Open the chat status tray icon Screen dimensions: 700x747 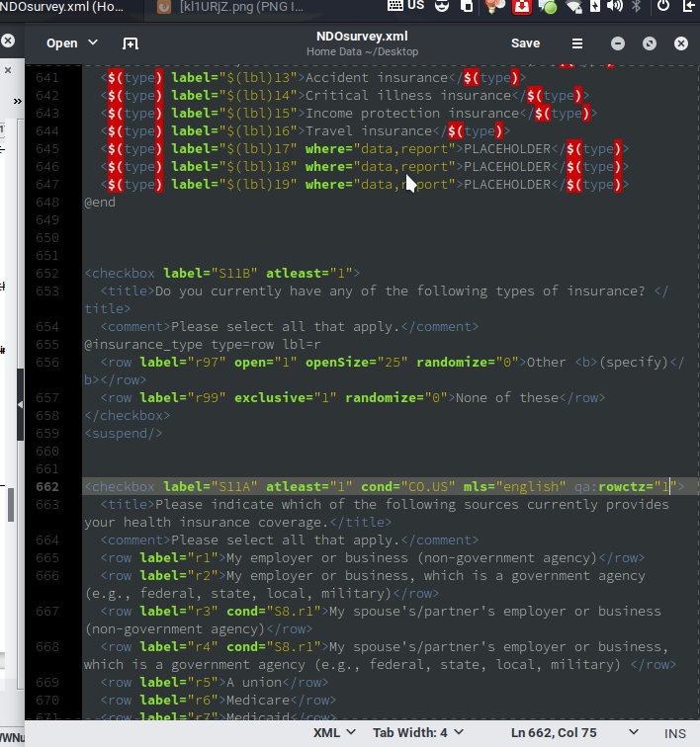click(549, 6)
